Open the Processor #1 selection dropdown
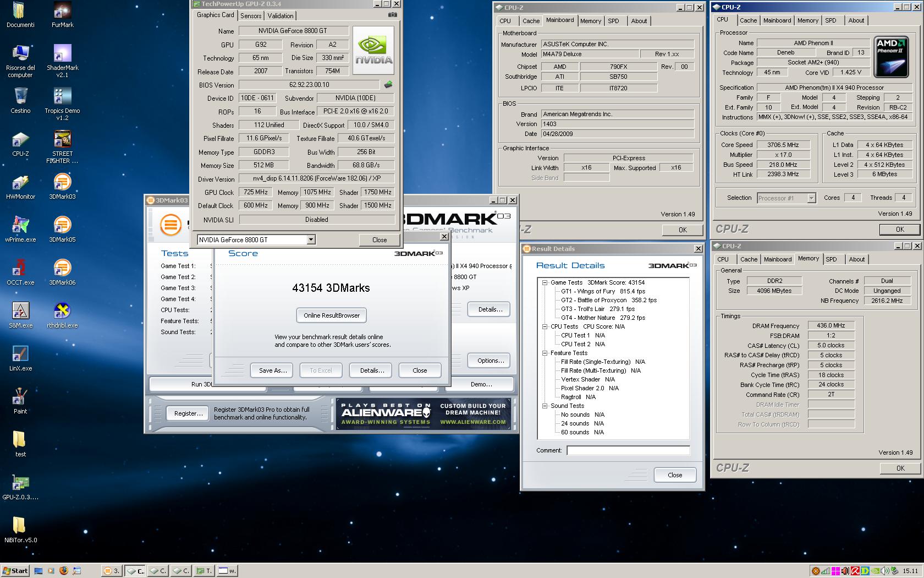Screen dimensions: 924x578 [x=811, y=198]
